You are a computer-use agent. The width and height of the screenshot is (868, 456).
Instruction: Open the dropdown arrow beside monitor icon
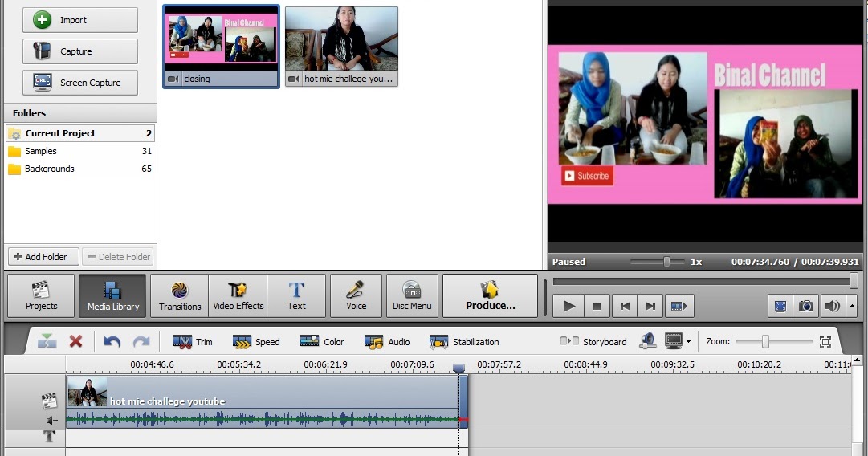coord(689,341)
